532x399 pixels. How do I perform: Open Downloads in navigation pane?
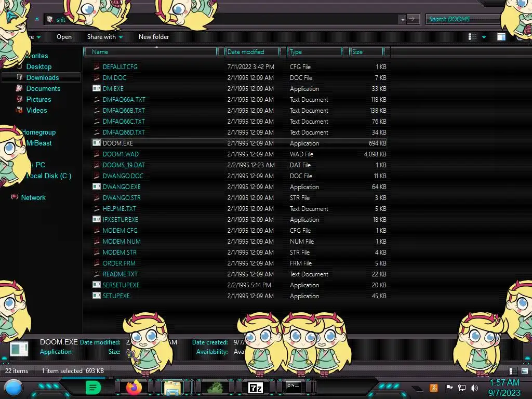click(43, 77)
